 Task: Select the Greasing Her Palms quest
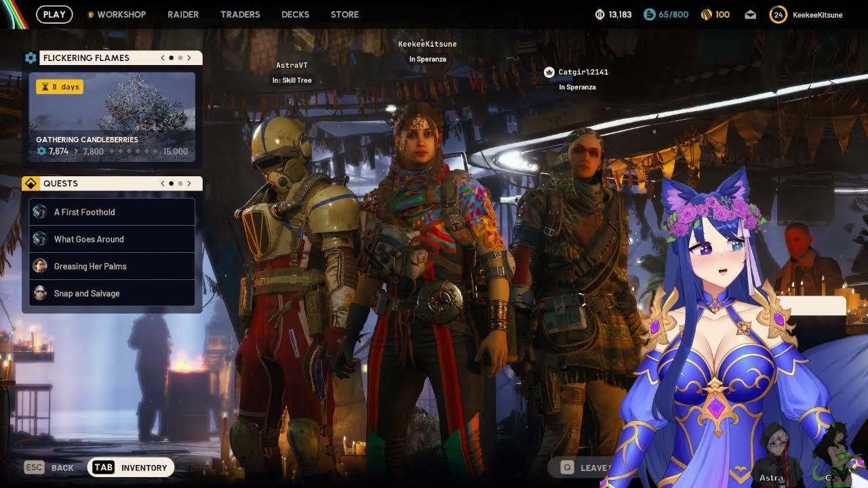tap(112, 266)
